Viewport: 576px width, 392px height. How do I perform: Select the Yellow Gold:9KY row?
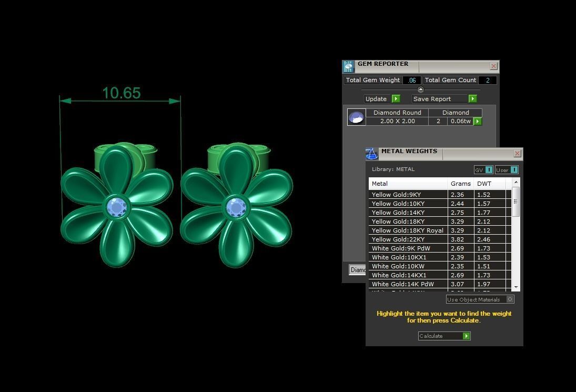(440, 195)
